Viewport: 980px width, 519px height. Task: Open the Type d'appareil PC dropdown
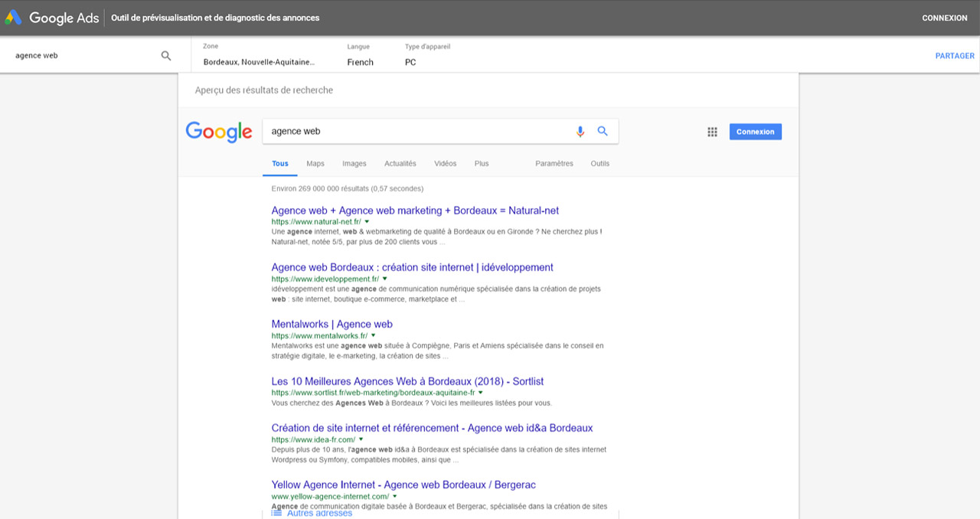click(x=427, y=55)
